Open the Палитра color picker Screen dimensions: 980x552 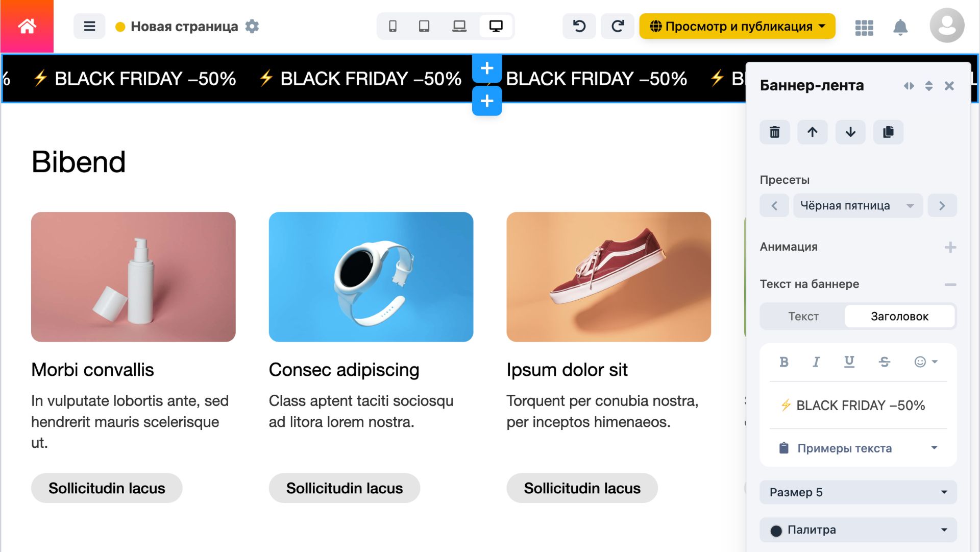tap(858, 530)
